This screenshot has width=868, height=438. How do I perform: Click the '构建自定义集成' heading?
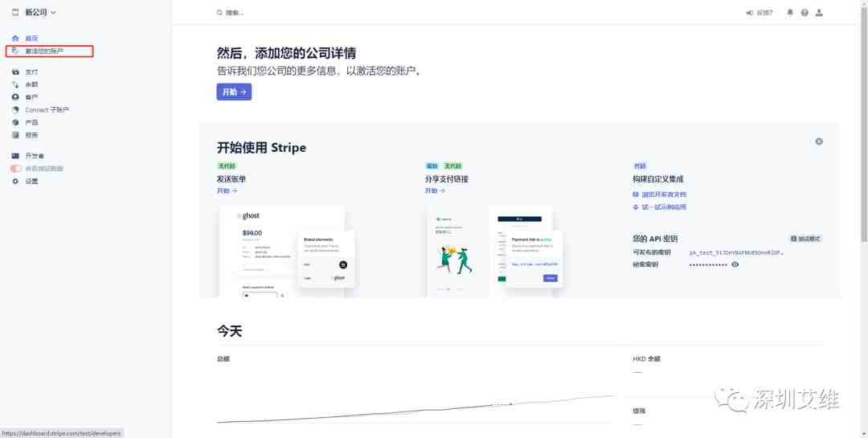(x=658, y=179)
